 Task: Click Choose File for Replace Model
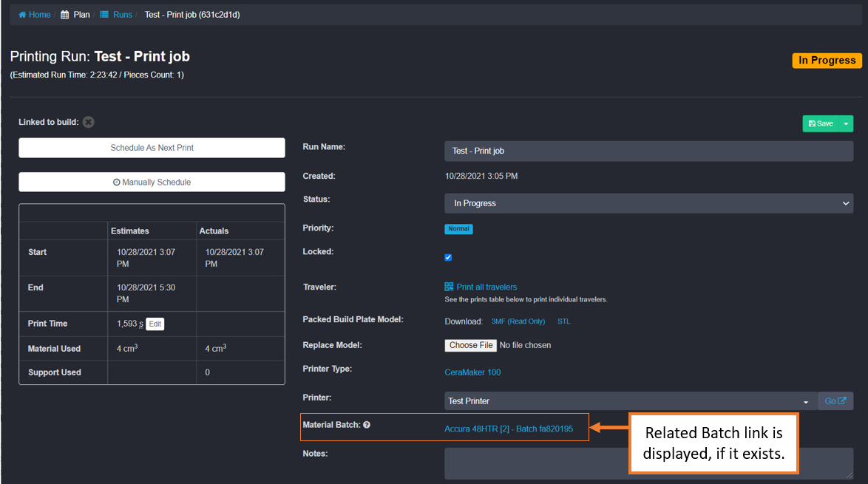coord(471,345)
